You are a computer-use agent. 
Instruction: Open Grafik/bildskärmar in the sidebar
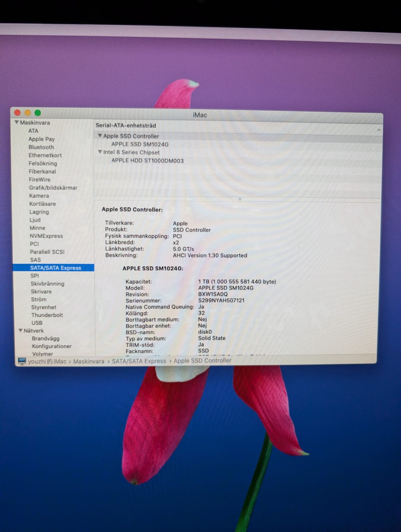coord(53,188)
